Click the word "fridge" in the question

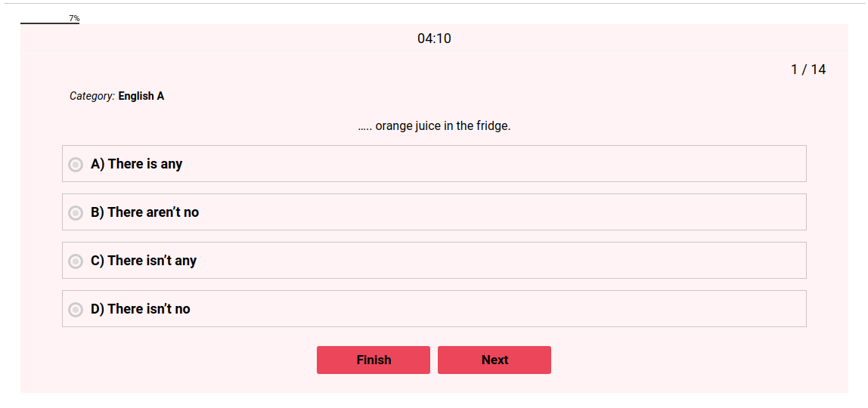click(492, 125)
